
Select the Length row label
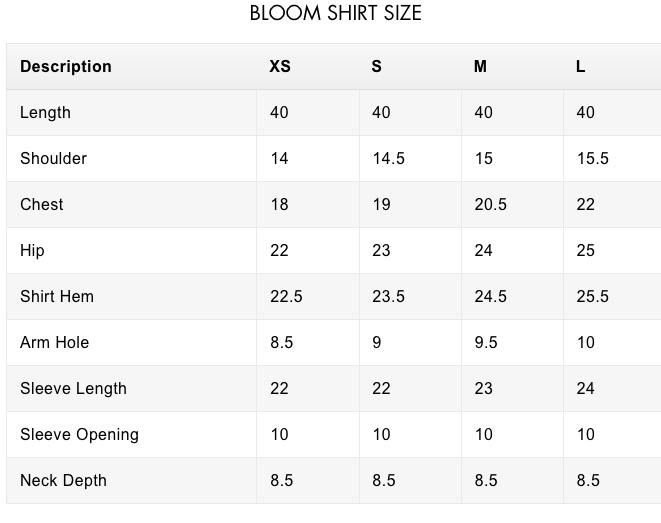45,113
